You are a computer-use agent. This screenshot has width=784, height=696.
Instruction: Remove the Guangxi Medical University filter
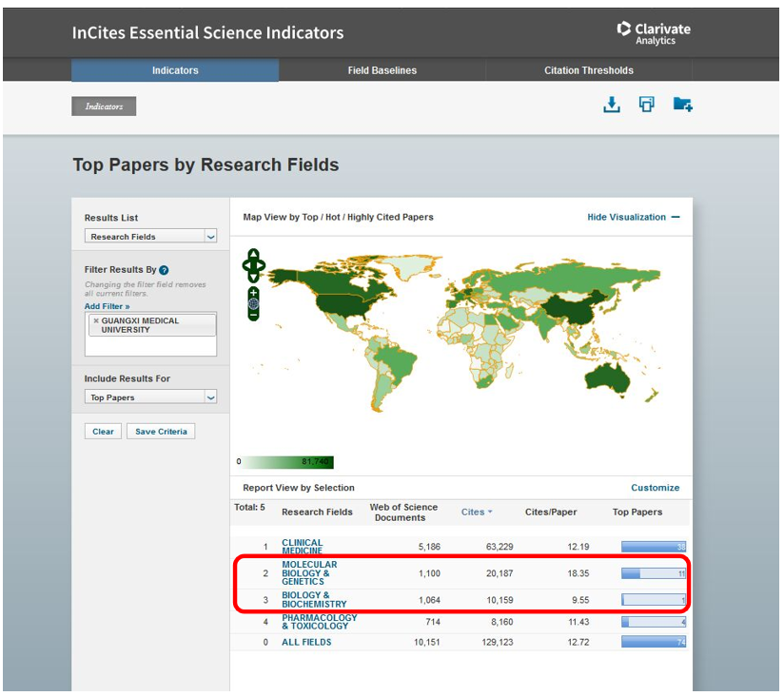pos(95,321)
